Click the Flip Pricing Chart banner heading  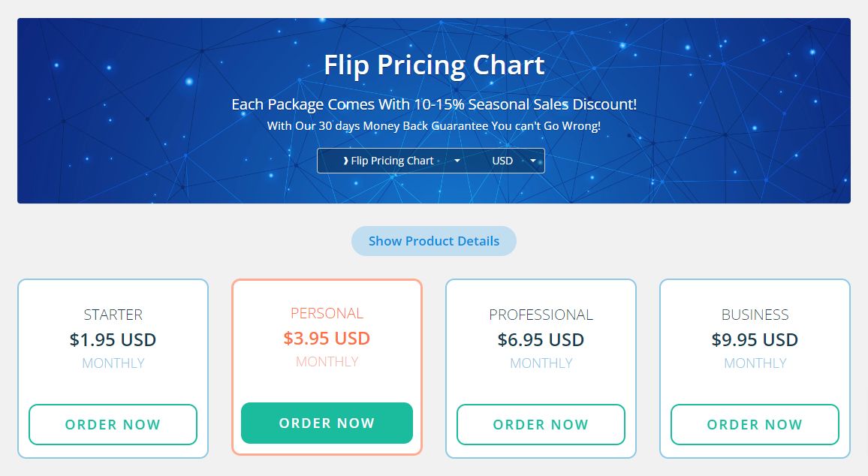click(x=434, y=65)
